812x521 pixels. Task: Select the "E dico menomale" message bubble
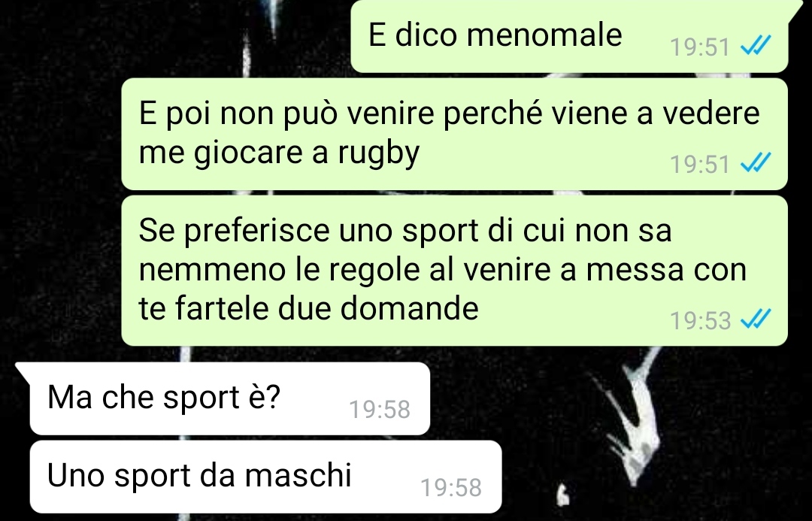pyautogui.click(x=570, y=36)
